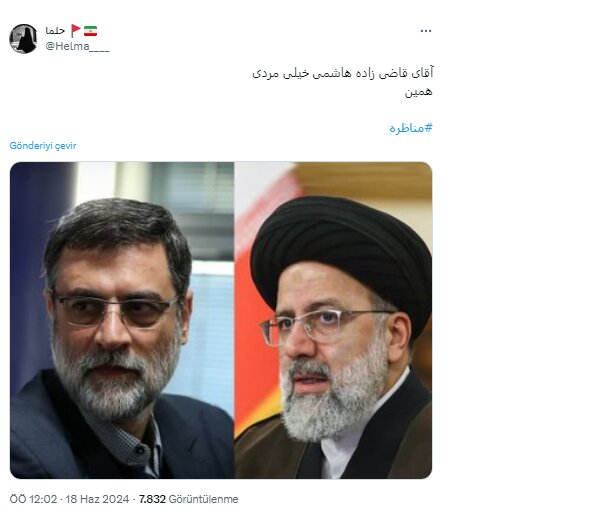This screenshot has height=519, width=600.
Task: Open the #مناظره hashtag
Action: tap(411, 128)
